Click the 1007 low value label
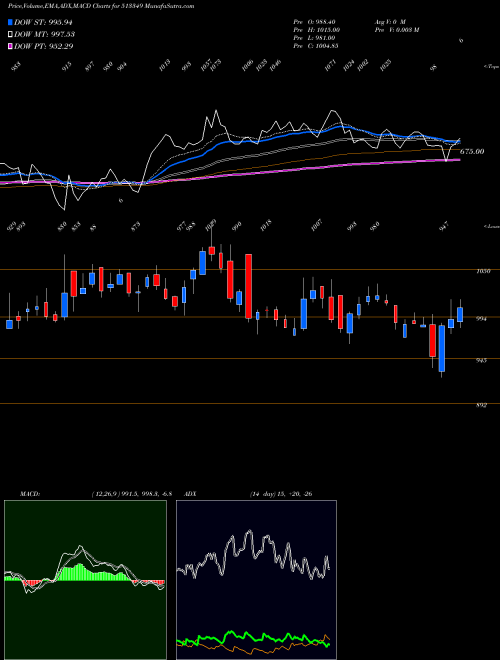This screenshot has width=500, height=660. pos(317,225)
